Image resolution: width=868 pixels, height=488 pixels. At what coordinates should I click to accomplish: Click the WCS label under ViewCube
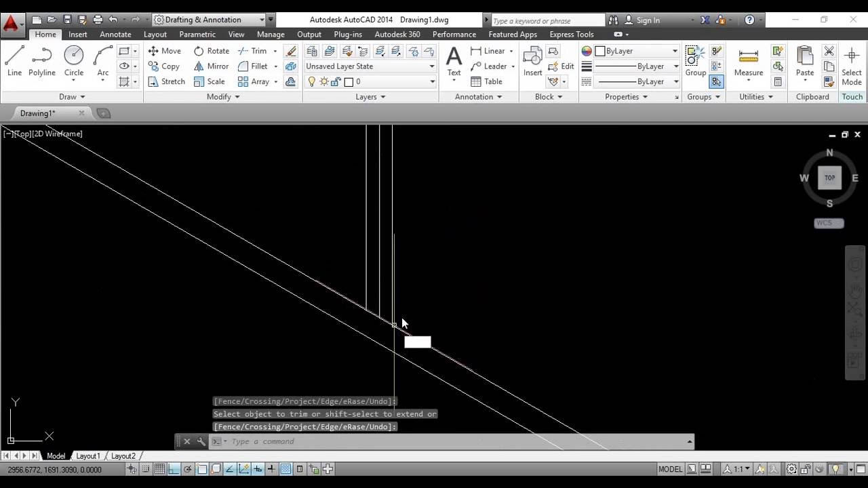coord(829,223)
